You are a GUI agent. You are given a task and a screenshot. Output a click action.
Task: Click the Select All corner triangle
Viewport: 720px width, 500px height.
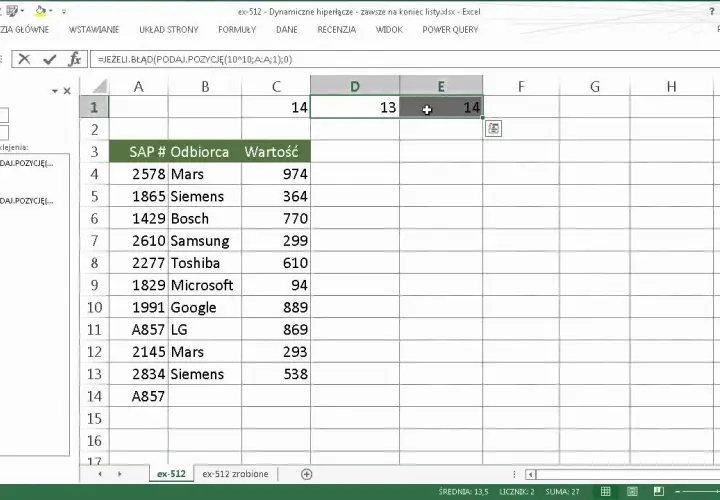tap(100, 86)
